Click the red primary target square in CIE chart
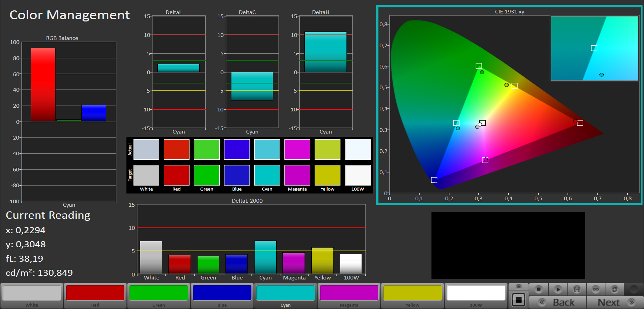 coord(580,123)
